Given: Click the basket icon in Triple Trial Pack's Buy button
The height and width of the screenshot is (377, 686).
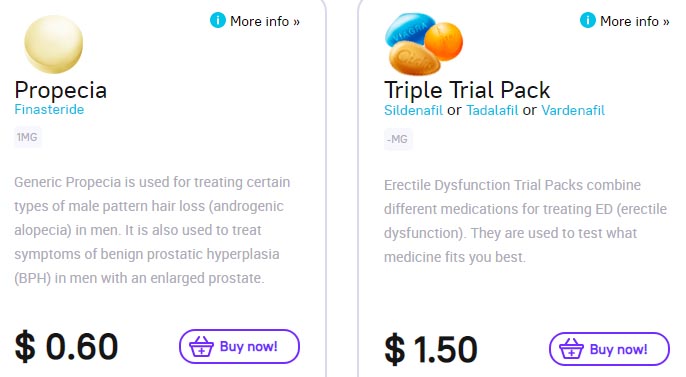Looking at the screenshot, I should point(571,349).
